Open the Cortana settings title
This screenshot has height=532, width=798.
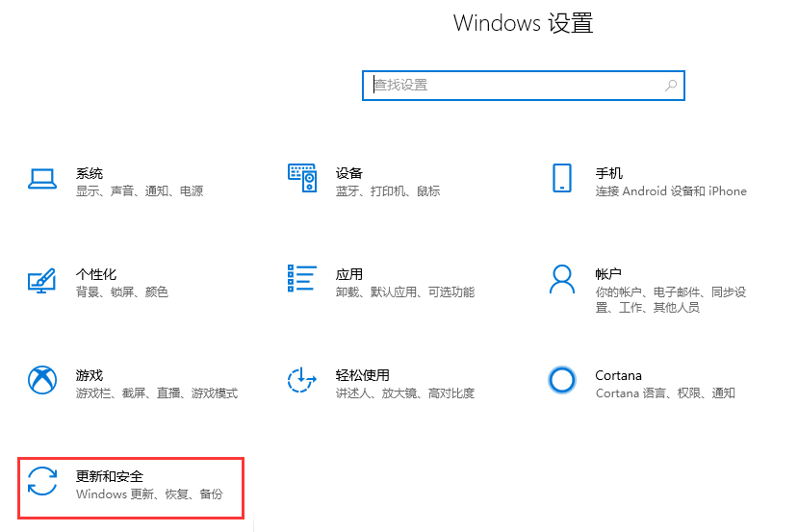(618, 375)
